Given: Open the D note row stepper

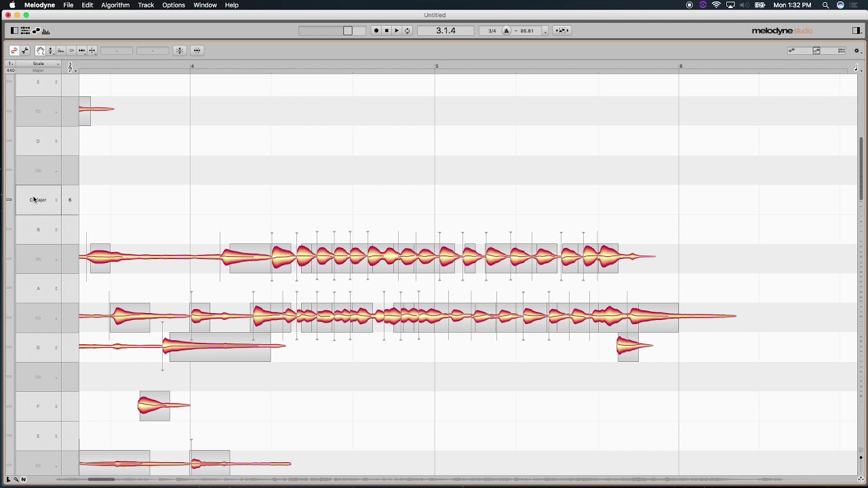Looking at the screenshot, I should (x=56, y=141).
